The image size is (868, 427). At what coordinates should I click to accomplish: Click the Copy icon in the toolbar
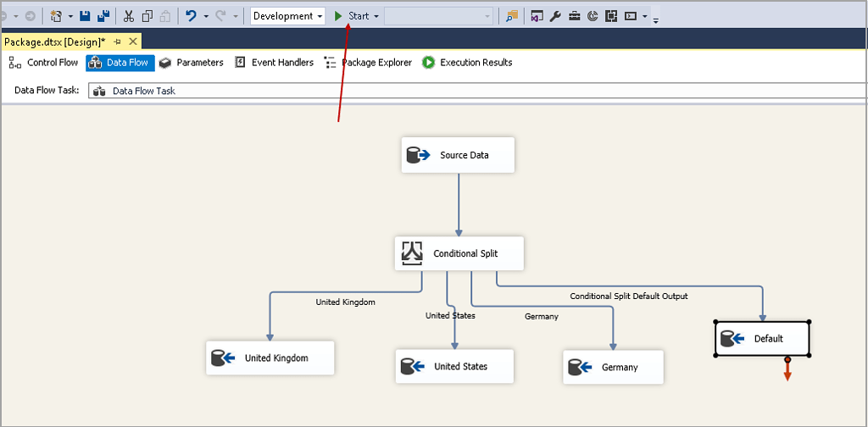pyautogui.click(x=147, y=16)
